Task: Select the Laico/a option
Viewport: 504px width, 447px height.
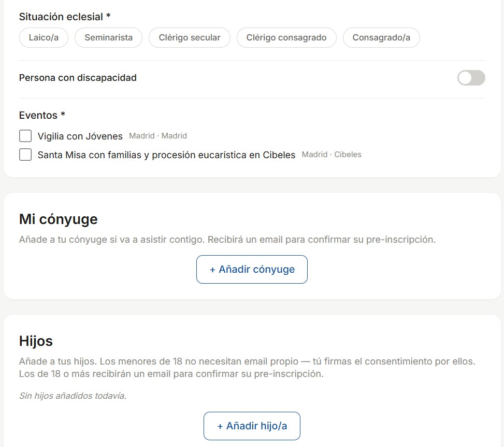Action: tap(44, 38)
